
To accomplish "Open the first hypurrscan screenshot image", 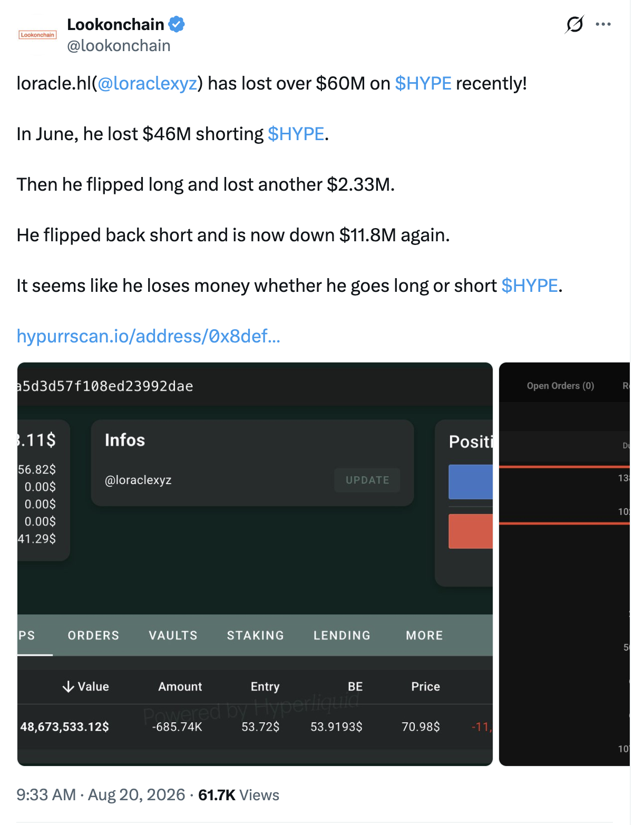I will tap(255, 564).
